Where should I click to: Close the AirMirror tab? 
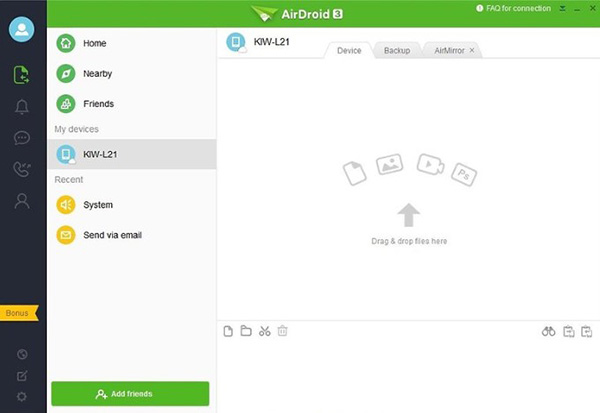click(472, 50)
